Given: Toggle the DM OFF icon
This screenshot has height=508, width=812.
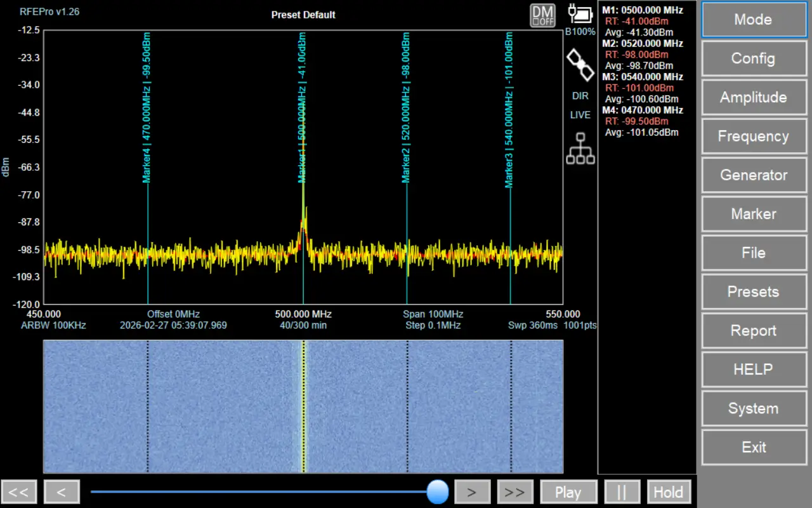Looking at the screenshot, I should click(x=542, y=16).
